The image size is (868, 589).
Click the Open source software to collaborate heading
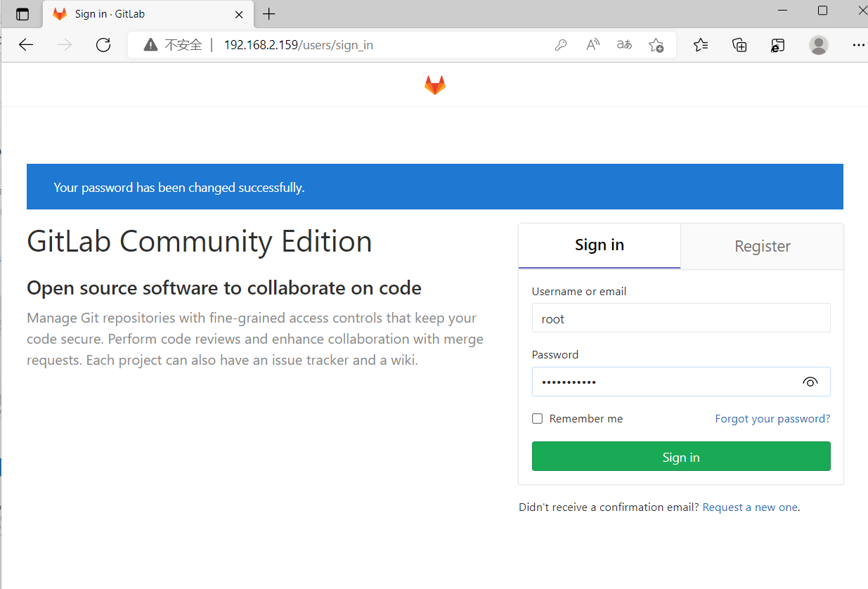pyautogui.click(x=224, y=288)
